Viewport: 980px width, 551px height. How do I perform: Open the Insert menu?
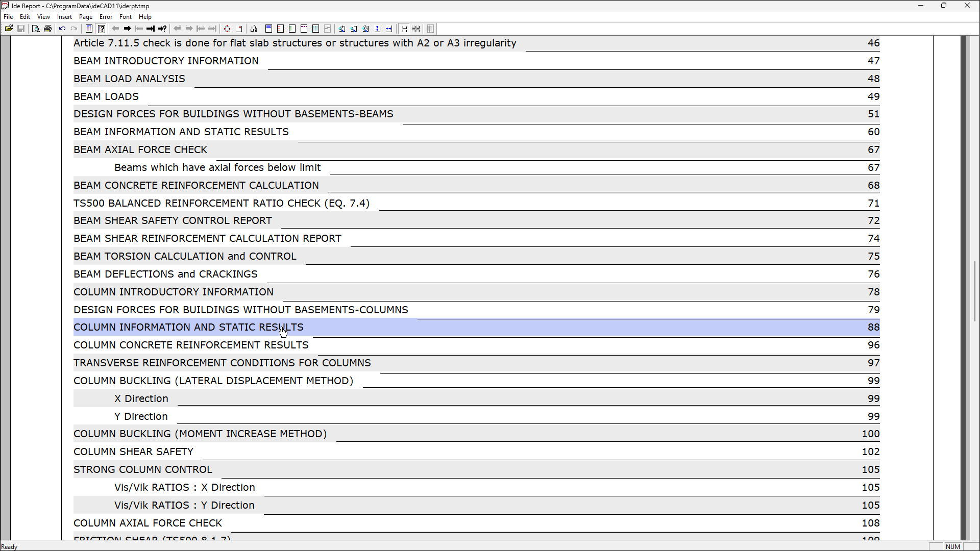coord(64,17)
